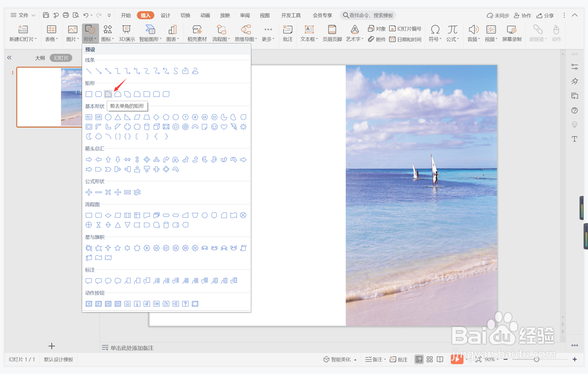Select the right arrow shape
The image size is (588, 374).
click(x=89, y=159)
